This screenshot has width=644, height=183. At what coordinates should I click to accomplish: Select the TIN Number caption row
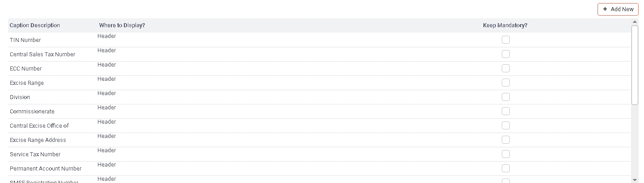(25, 40)
